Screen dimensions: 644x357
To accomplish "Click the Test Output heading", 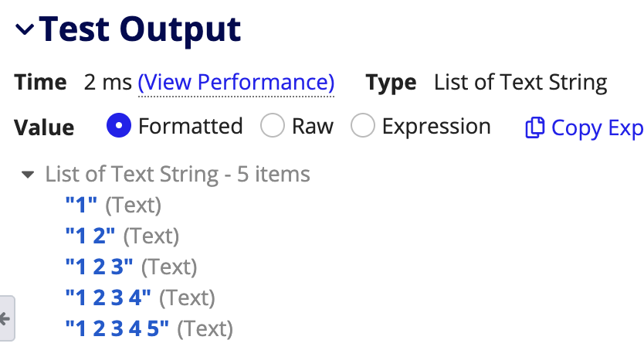I will pos(140,29).
